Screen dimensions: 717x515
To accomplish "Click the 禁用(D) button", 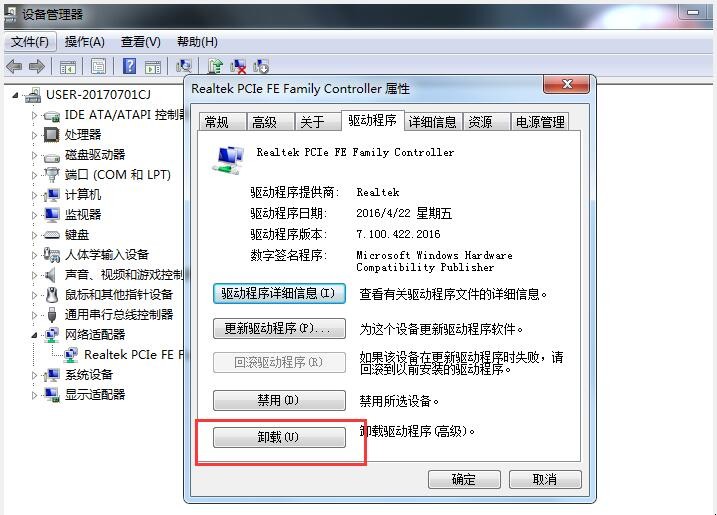I will click(x=279, y=400).
